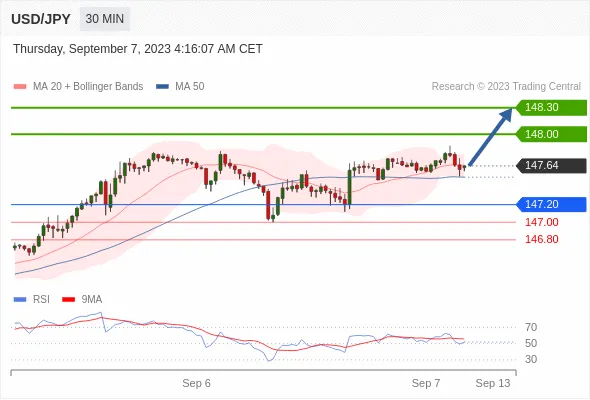Click the 146.80 support level label

[541, 239]
